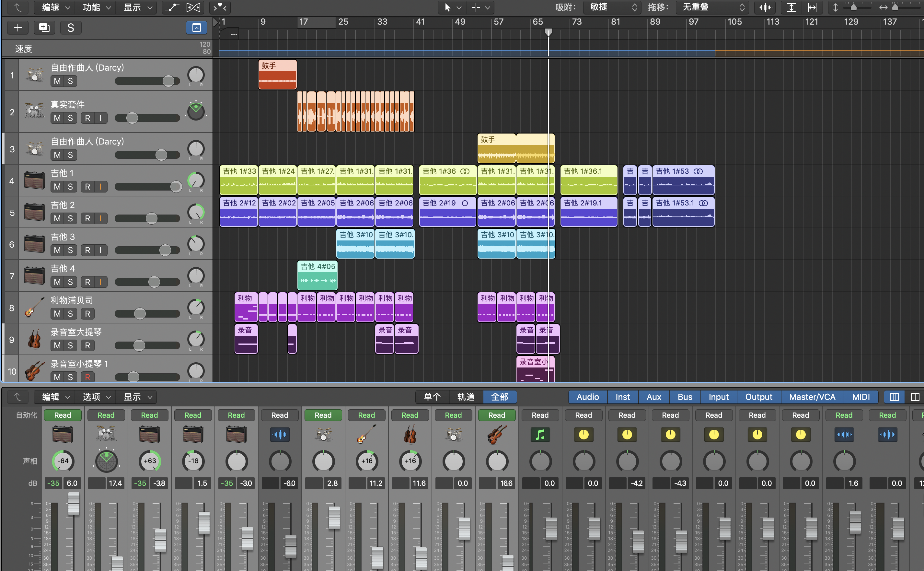Screen dimensions: 924x571
Task: Select the 吉他 4#05 region
Action: point(317,275)
